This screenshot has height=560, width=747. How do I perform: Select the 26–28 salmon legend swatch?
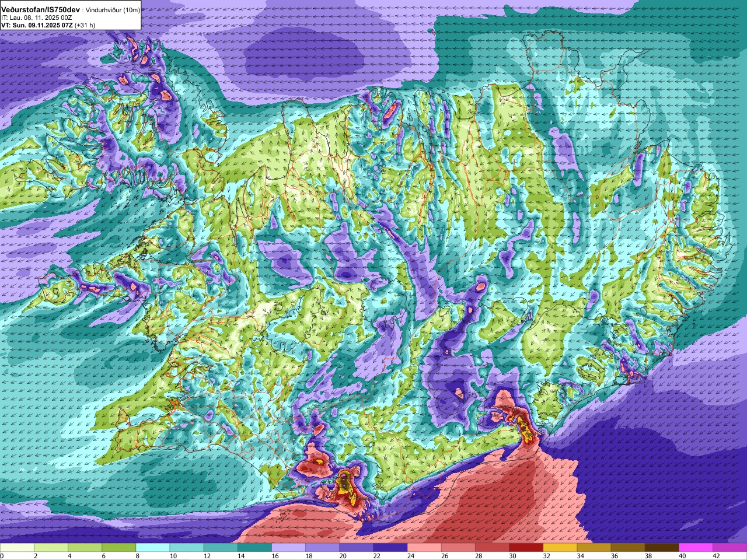pyautogui.click(x=458, y=548)
